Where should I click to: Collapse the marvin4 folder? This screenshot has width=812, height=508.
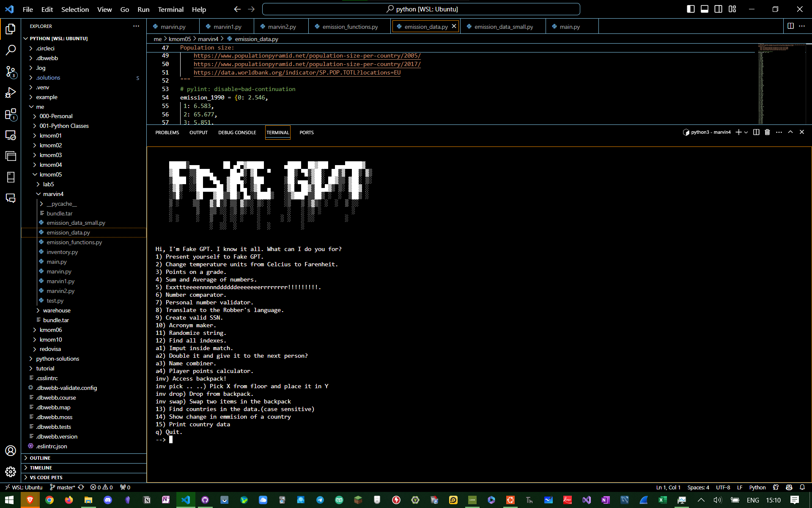[x=53, y=194]
